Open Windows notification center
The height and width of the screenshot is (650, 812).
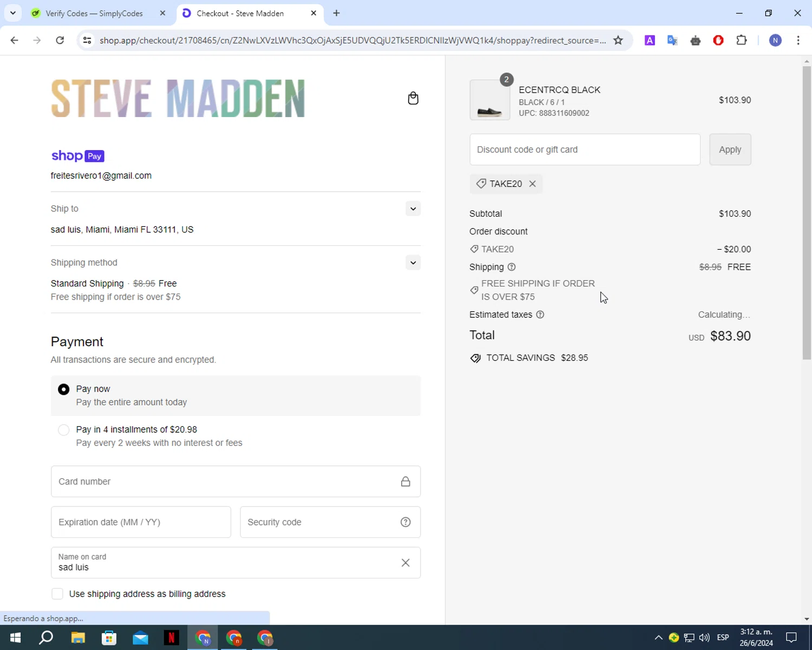tap(791, 638)
